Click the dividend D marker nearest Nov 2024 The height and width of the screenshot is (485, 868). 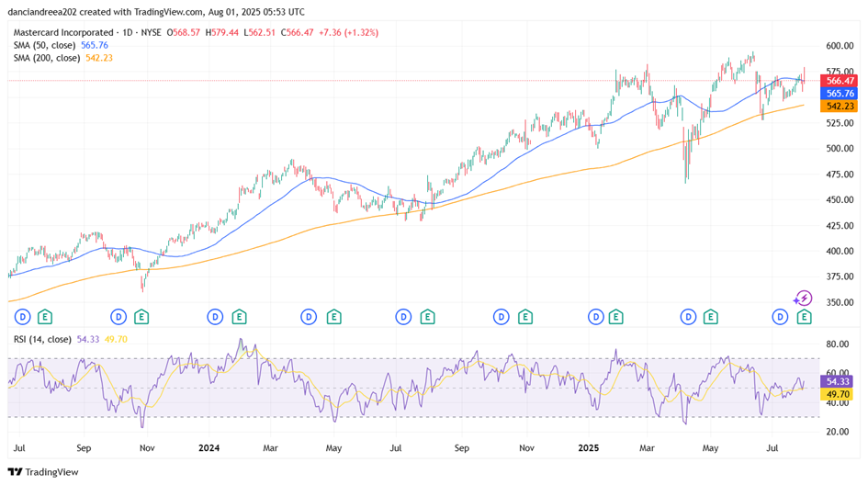501,317
